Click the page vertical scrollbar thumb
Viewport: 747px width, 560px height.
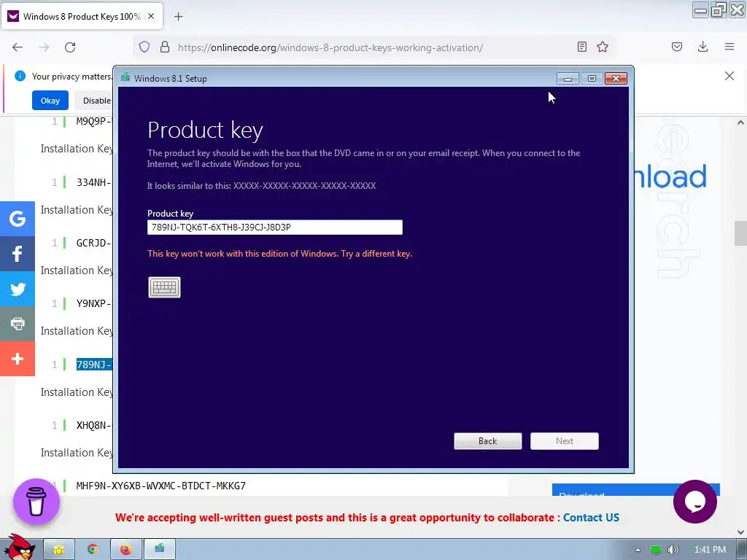click(x=740, y=233)
